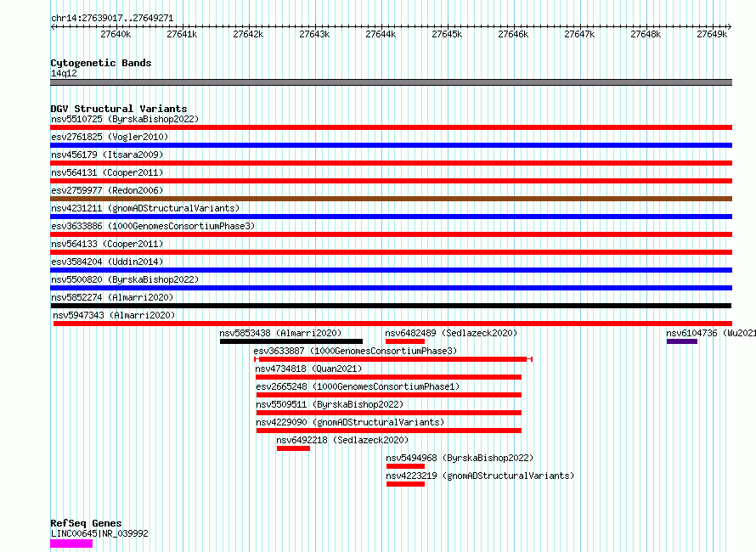Image resolution: width=756 pixels, height=552 pixels.
Task: Click the RefSeq Genes track title
Action: click(86, 523)
